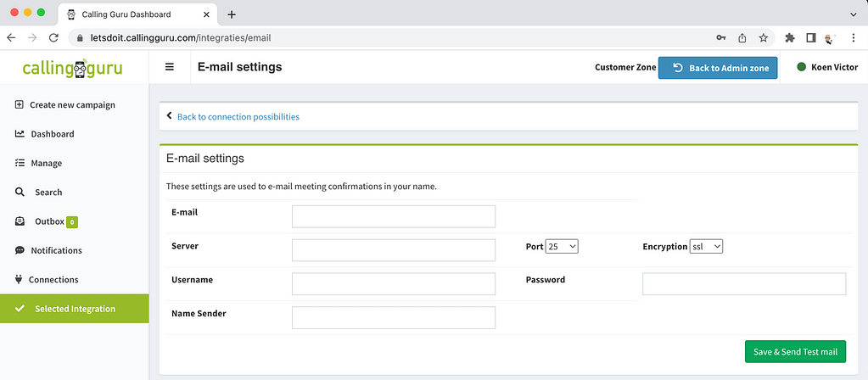Select the Selected Integration menu item
The width and height of the screenshot is (868, 380).
coord(74,309)
